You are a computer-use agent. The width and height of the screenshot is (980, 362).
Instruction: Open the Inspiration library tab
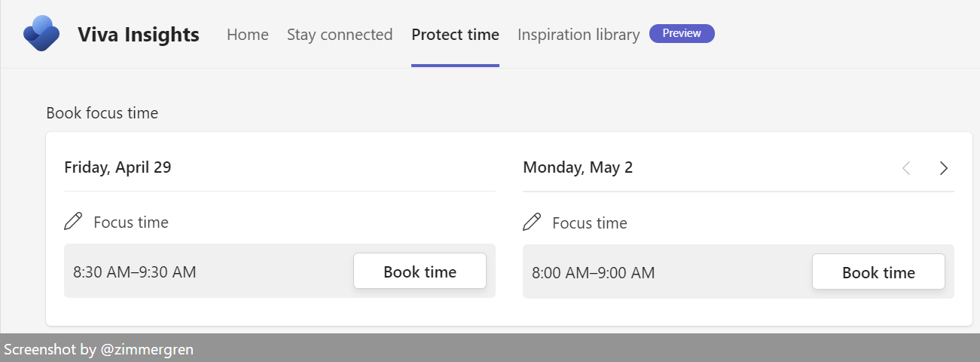tap(579, 35)
